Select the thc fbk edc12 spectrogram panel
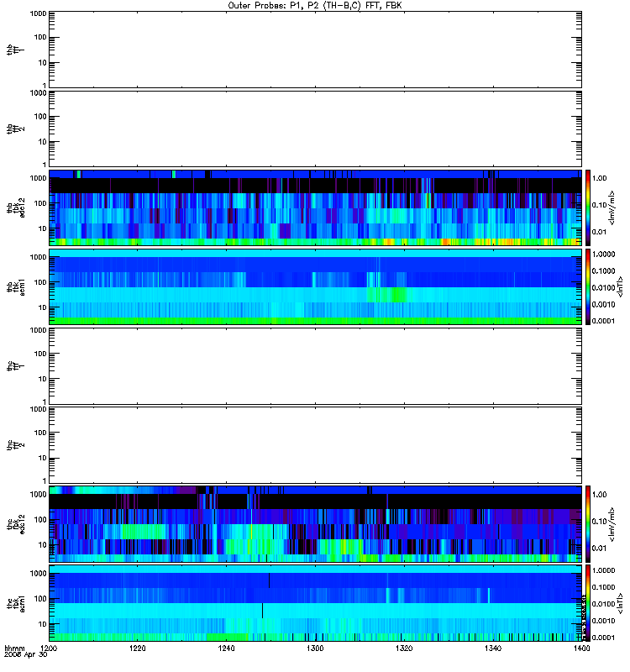This screenshot has width=630, height=672. [315, 524]
